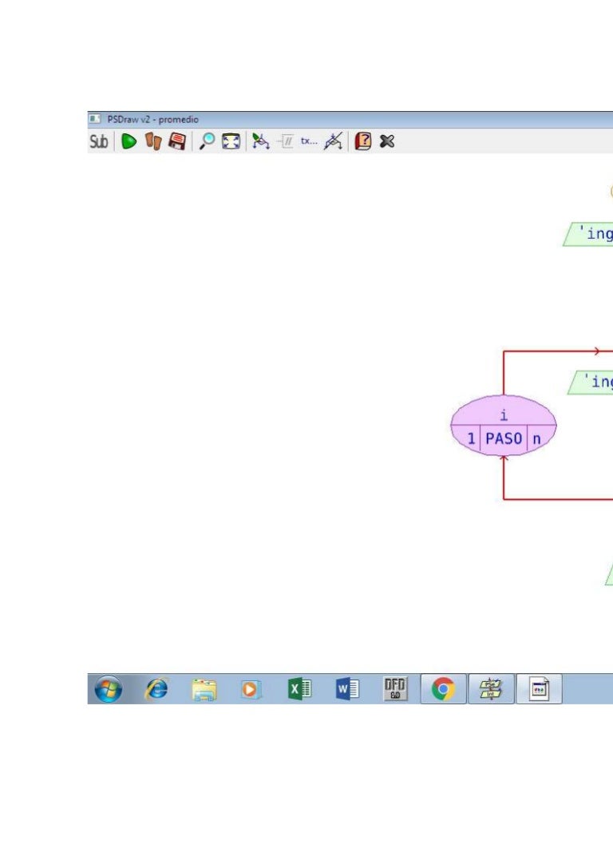Select the 'i' loop variable in the ellipse
The height and width of the screenshot is (868, 613).
(504, 415)
